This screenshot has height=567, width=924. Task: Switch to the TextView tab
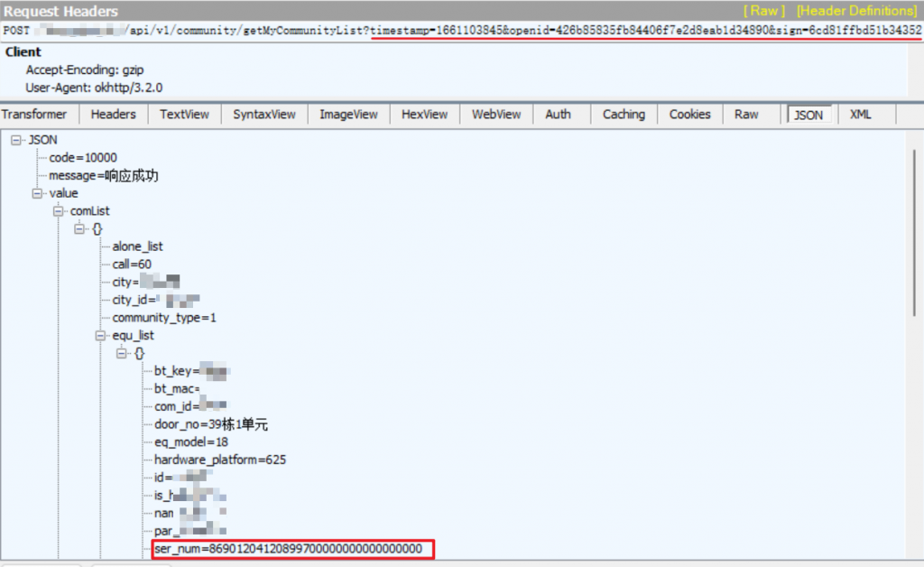184,115
